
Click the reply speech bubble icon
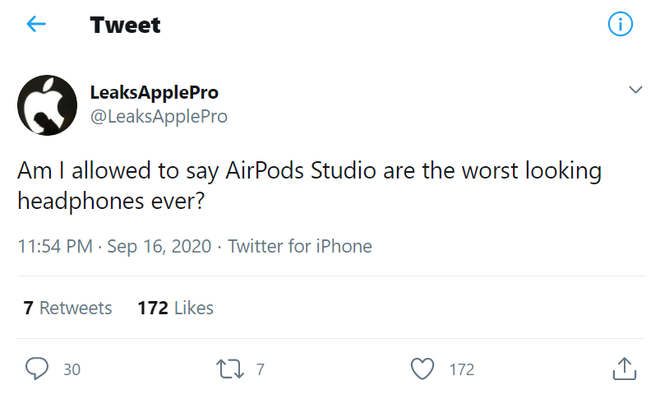(37, 369)
